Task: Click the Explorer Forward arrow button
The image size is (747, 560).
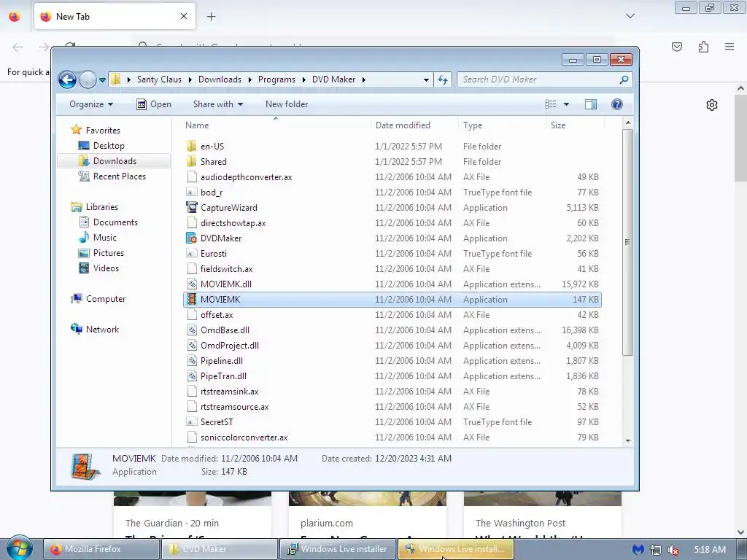Action: [x=88, y=79]
